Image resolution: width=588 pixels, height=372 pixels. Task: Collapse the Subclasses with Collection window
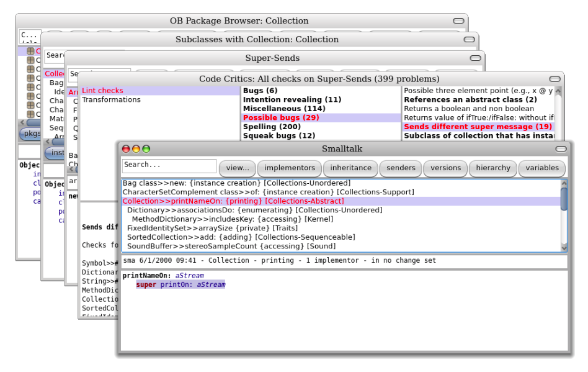(x=469, y=40)
